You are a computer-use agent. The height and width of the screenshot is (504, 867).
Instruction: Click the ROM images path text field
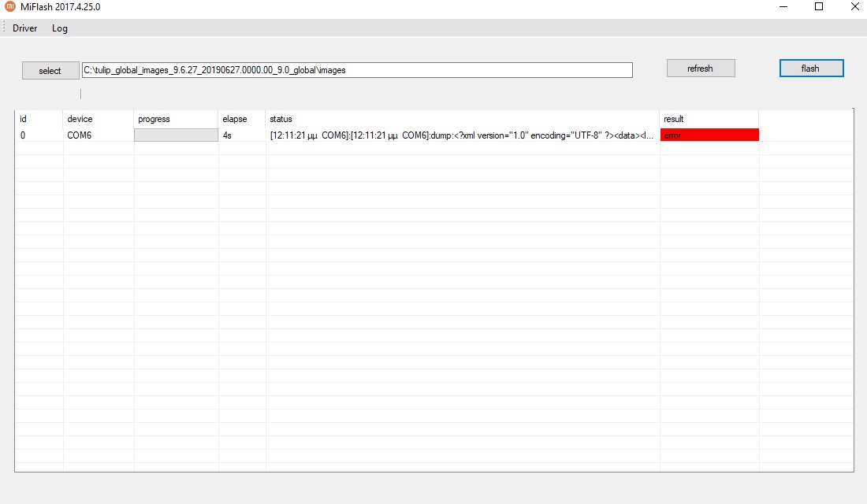(356, 70)
